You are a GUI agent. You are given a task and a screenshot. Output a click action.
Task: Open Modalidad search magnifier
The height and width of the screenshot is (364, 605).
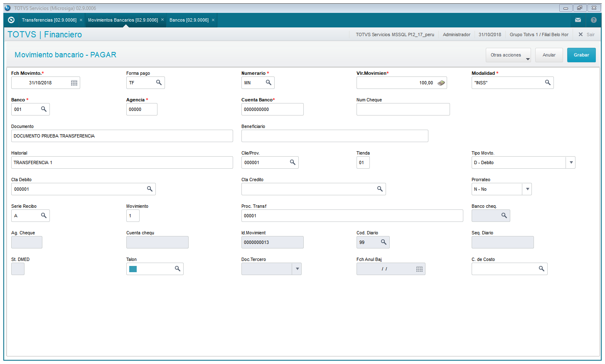548,83
